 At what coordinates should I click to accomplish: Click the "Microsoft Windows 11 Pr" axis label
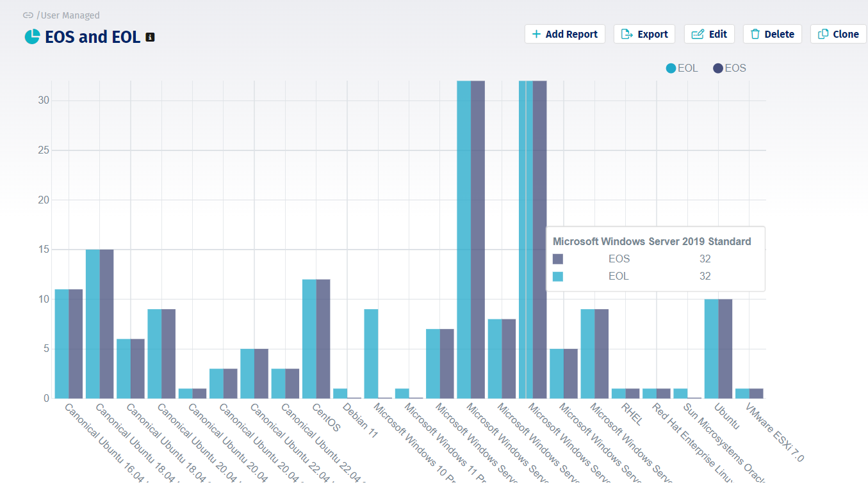tap(445, 443)
